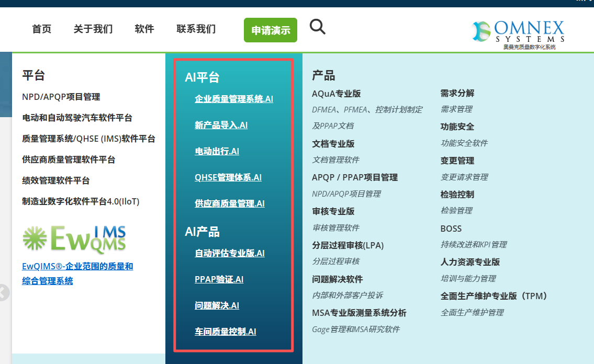
Task: Go to the 首页 menu item
Action: (x=42, y=29)
